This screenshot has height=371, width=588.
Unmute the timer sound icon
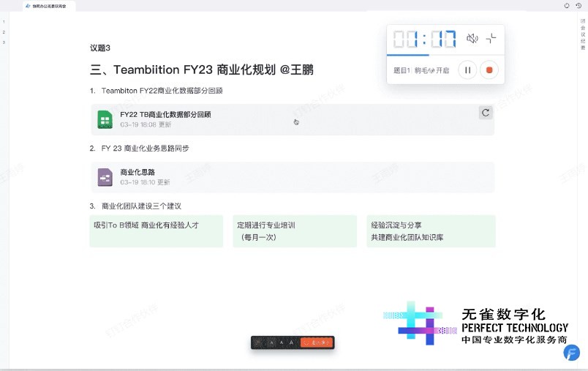click(472, 38)
